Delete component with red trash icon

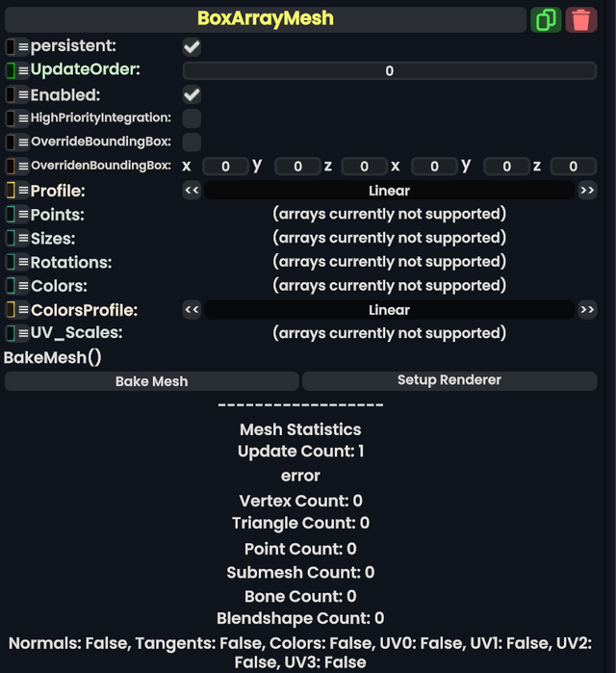[x=580, y=19]
